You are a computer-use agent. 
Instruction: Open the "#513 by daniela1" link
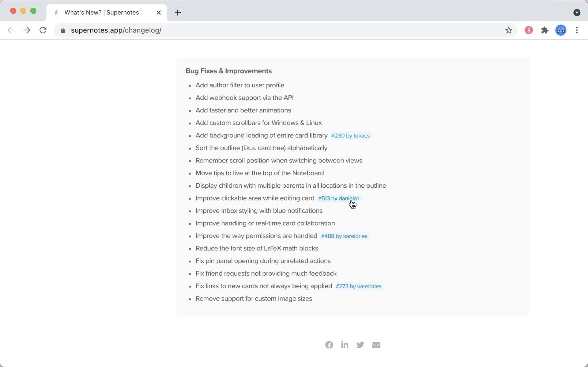338,198
